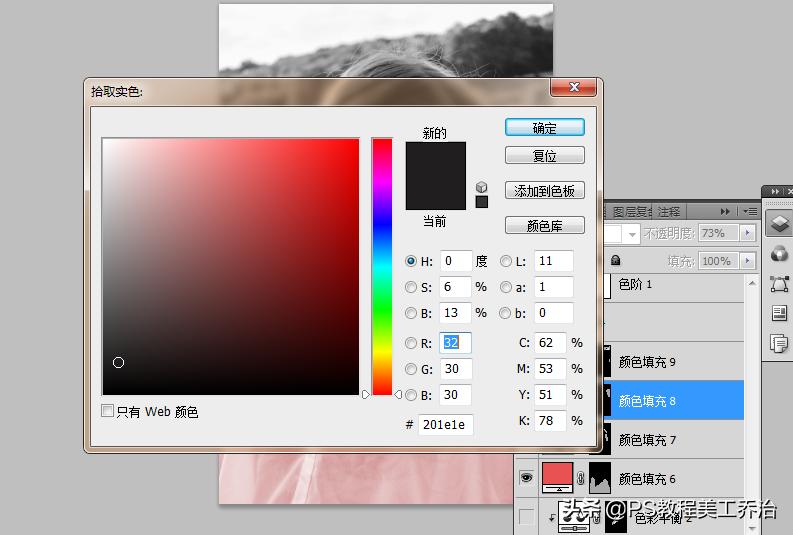Select the Lab a radio button
Image resolution: width=793 pixels, height=535 pixels.
[505, 287]
